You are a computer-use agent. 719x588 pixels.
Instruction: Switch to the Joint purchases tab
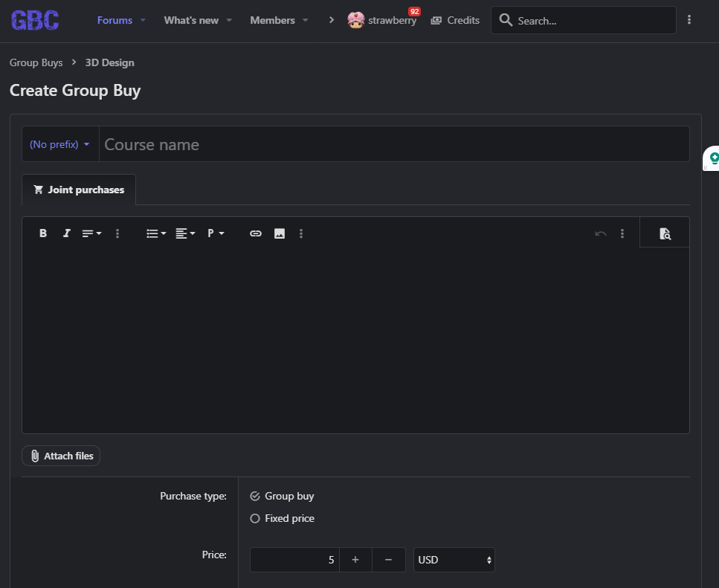79,190
